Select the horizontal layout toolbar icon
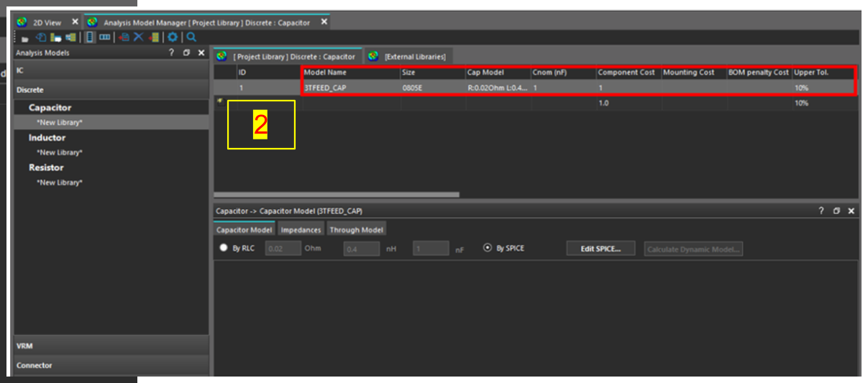 [105, 37]
